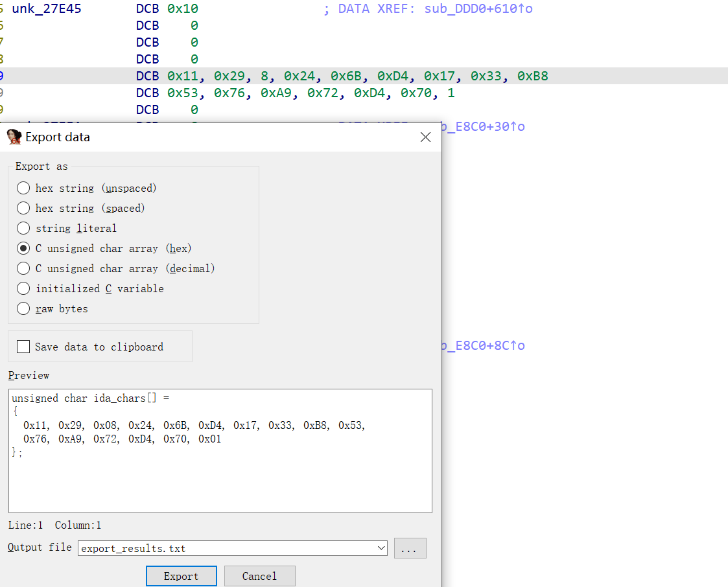Image resolution: width=728 pixels, height=587 pixels.
Task: Select C unsigned char array (hex)
Action: (24, 249)
